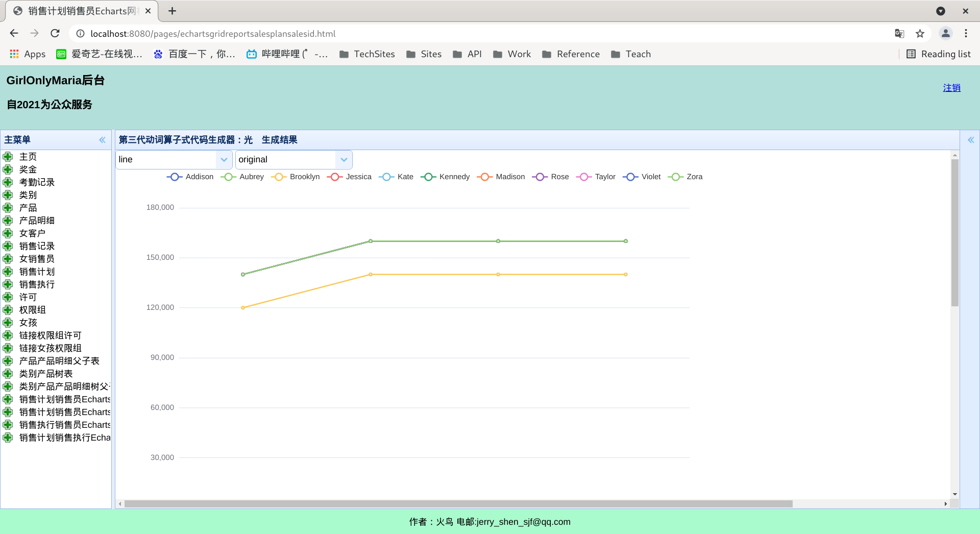Open 类别产品树表 menu item
Viewport: 980px width, 534px height.
point(46,374)
